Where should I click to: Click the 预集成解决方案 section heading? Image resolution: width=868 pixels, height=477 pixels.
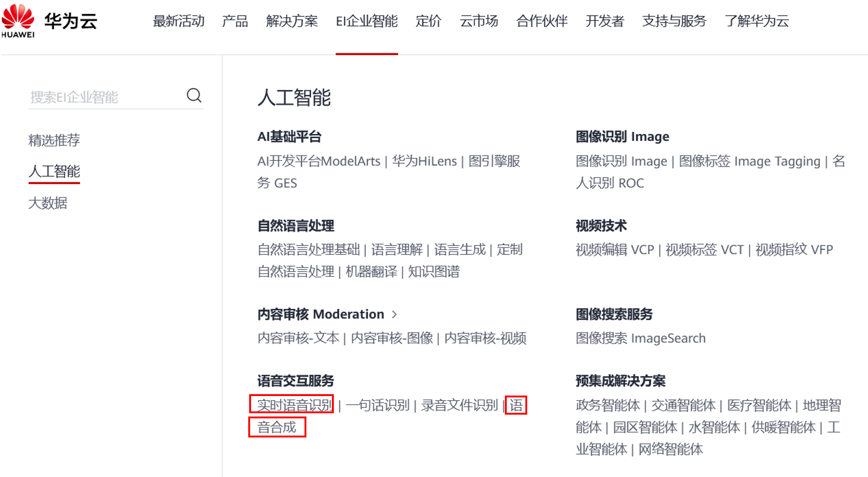pos(621,381)
